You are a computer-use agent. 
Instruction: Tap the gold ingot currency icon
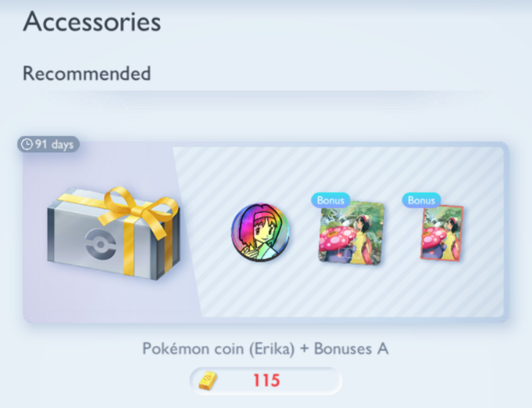[208, 380]
